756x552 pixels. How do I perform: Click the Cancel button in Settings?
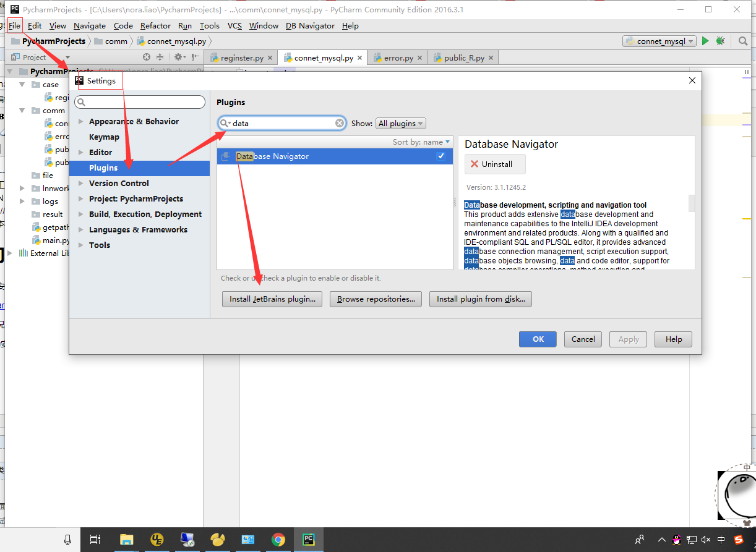(583, 339)
